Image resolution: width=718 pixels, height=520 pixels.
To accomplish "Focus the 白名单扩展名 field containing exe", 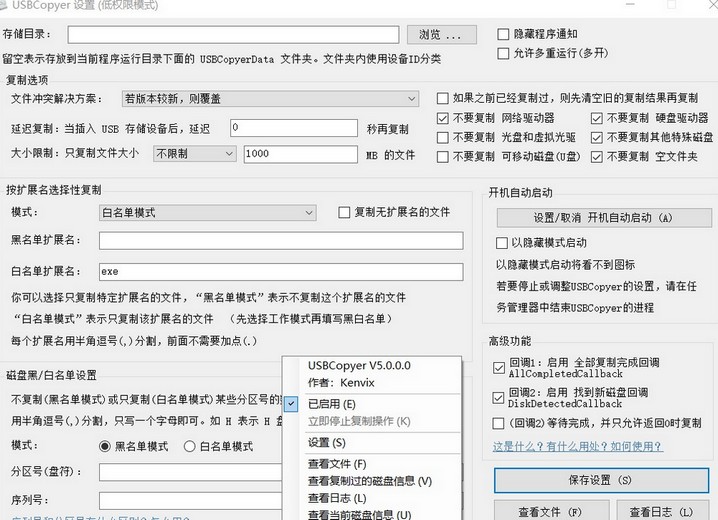I will (x=280, y=272).
